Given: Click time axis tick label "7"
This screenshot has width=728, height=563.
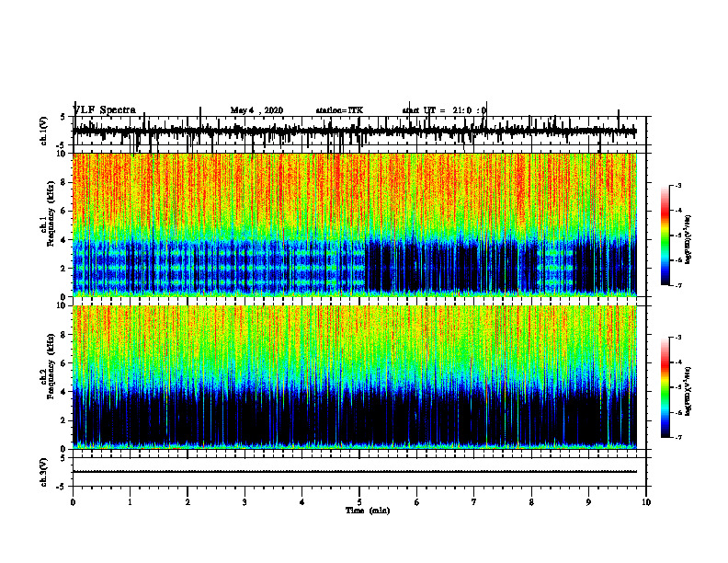Looking at the screenshot, I should pyautogui.click(x=473, y=502).
